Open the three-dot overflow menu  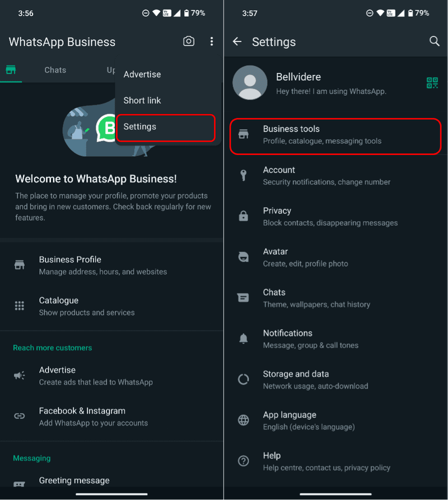(x=212, y=41)
